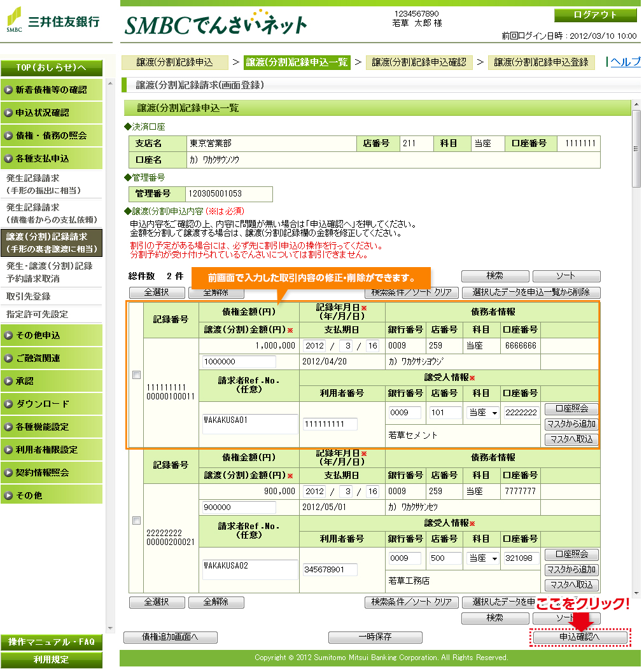
Task: Edit the 口座番号 field containing 321098
Action: click(521, 558)
